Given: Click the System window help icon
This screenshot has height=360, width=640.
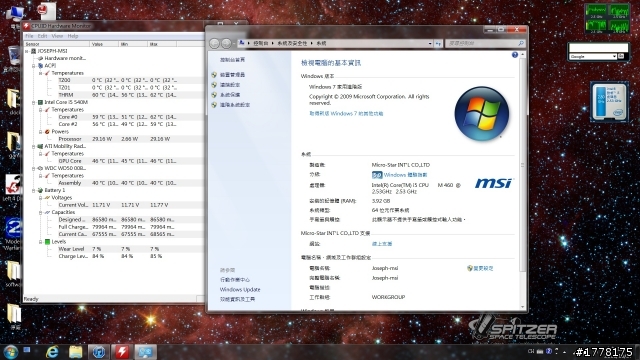Looking at the screenshot, I should pyautogui.click(x=515, y=55).
